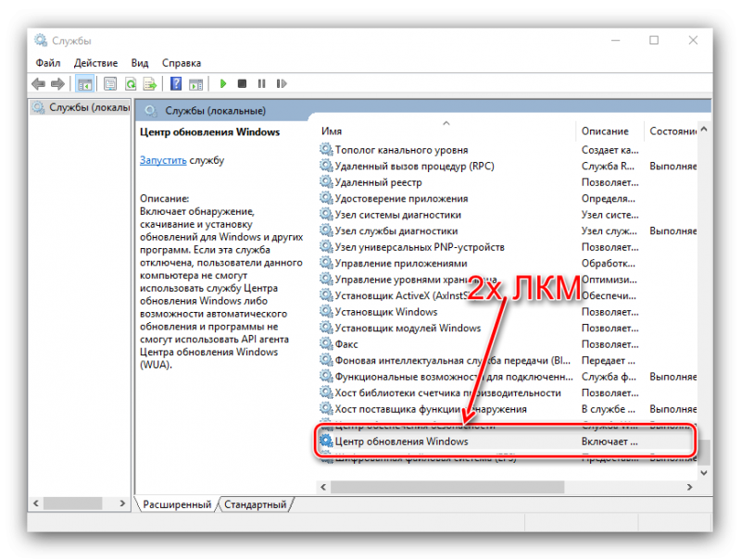Open the Вид menu
Screen dimensions: 741x560
point(140,63)
